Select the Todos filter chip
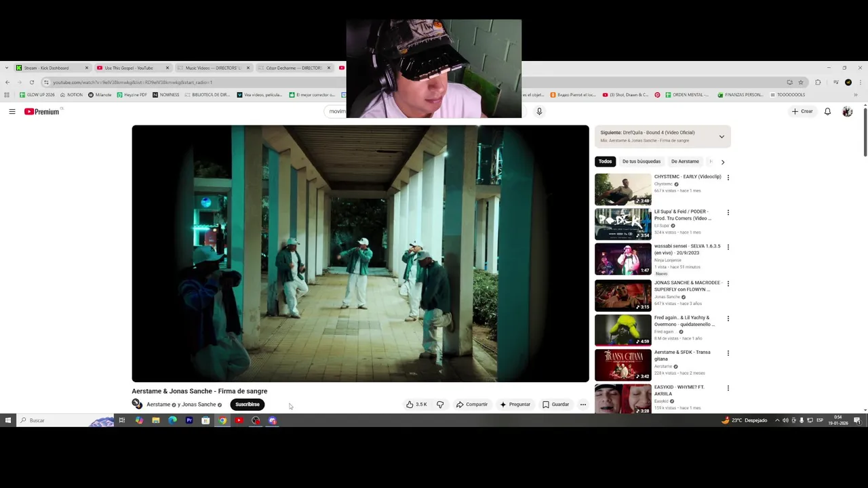The width and height of the screenshot is (868, 488). 606,161
